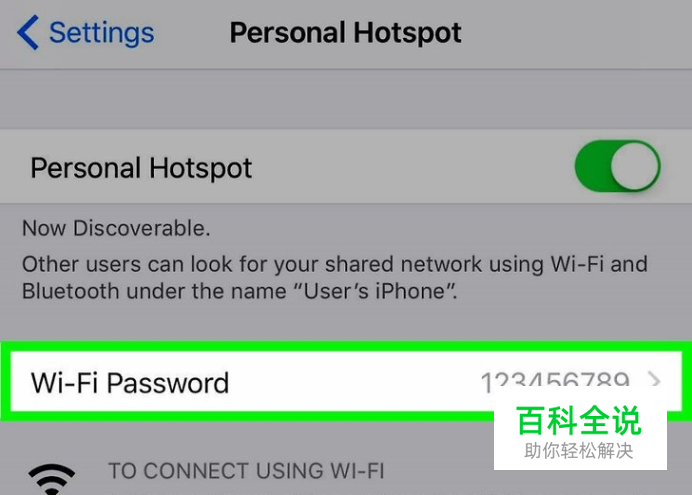Tap the white knob of the hotspot switch

coord(635,166)
